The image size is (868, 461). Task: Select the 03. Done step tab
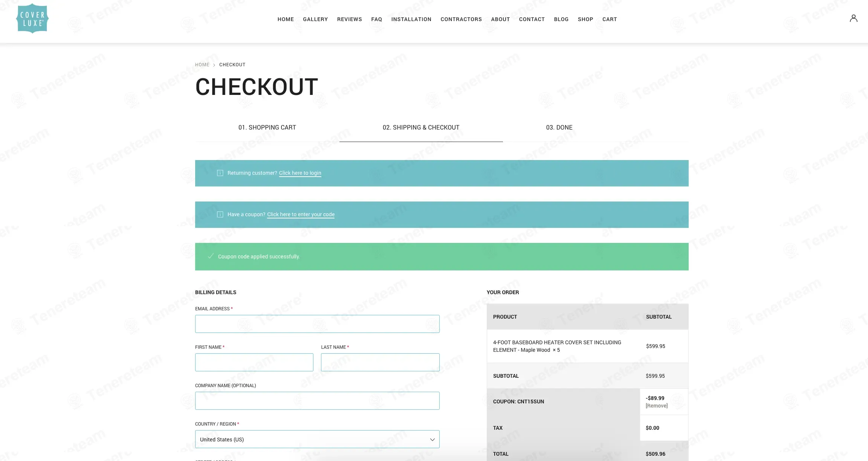point(559,127)
